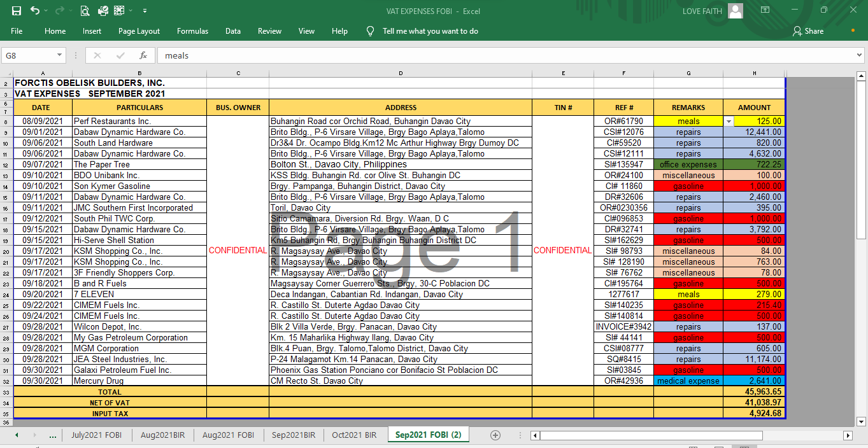Viewport: 868px width, 448px height.
Task: Open dropdown arrow on cell G8 meals
Action: tap(729, 121)
